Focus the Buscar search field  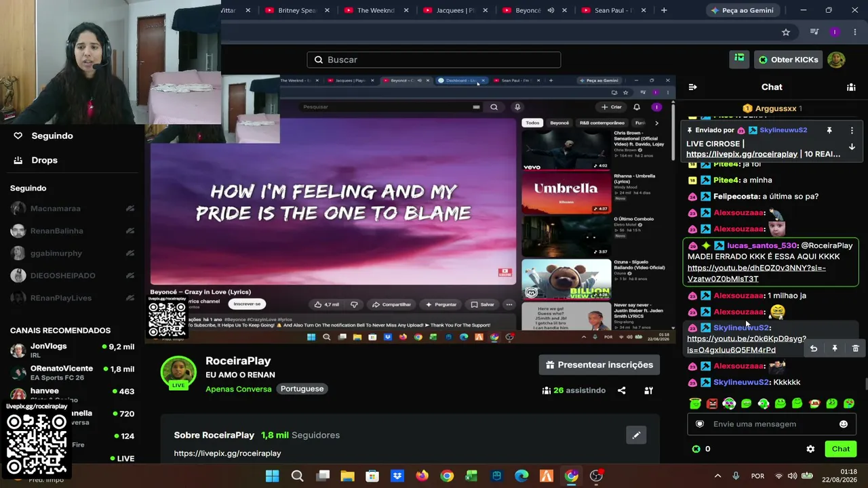click(x=434, y=60)
